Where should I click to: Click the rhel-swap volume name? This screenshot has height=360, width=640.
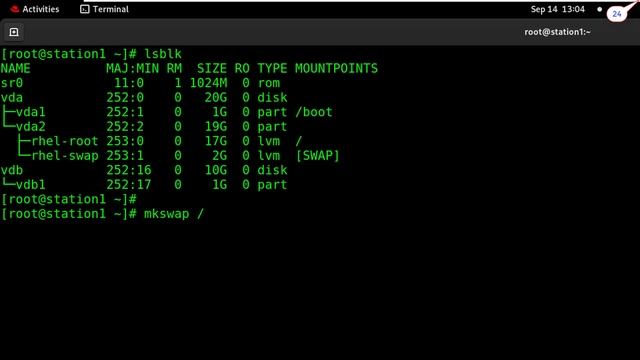click(x=65, y=156)
